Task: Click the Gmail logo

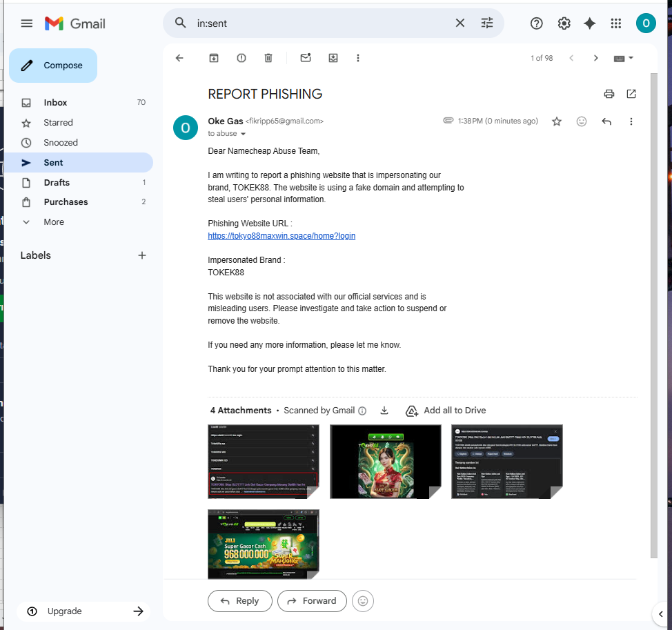Action: pyautogui.click(x=75, y=23)
